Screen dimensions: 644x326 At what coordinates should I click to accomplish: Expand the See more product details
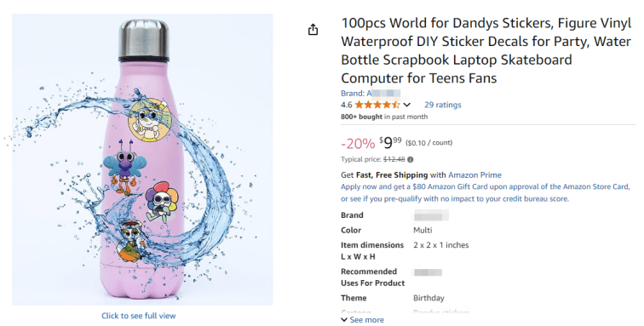(x=363, y=320)
